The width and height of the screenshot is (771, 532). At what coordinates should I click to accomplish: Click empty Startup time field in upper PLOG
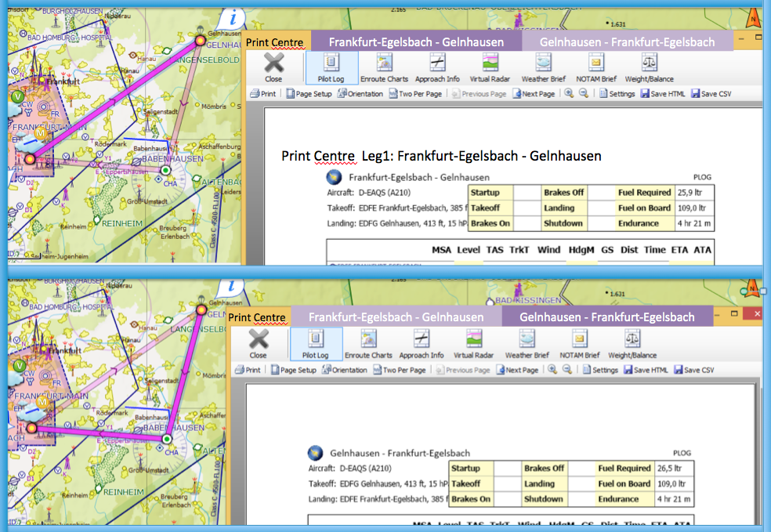click(526, 193)
